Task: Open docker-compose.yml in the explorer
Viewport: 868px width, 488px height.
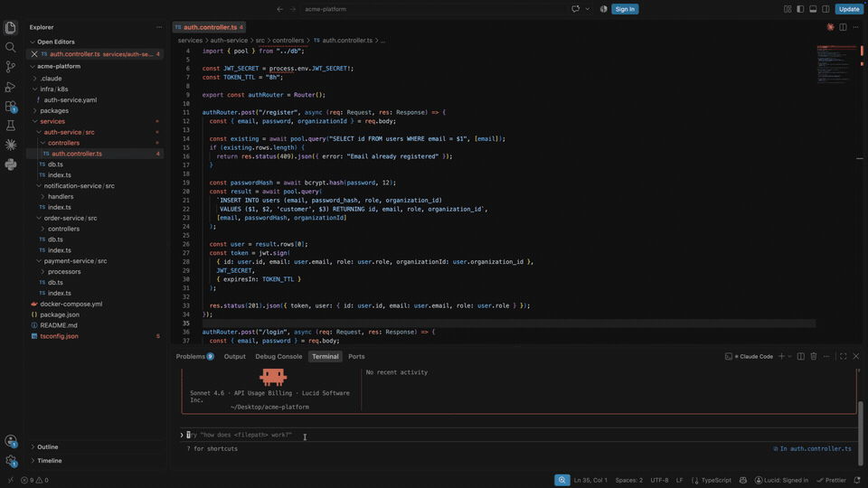Action: coord(71,304)
